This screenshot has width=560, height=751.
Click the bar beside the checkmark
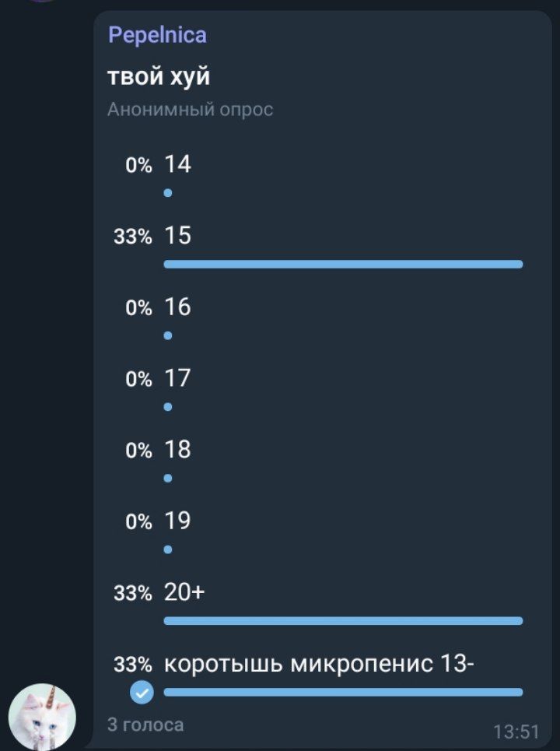(x=343, y=692)
